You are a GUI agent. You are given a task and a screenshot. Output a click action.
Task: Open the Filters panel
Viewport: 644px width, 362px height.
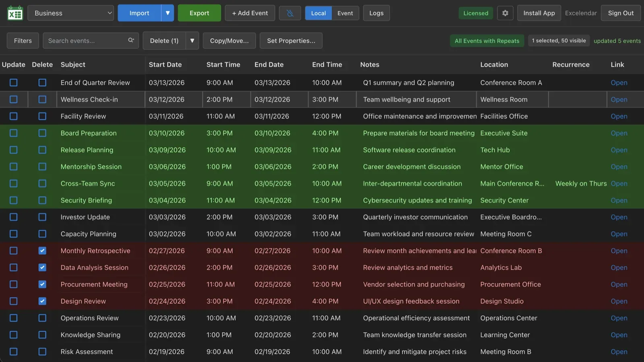(x=23, y=41)
